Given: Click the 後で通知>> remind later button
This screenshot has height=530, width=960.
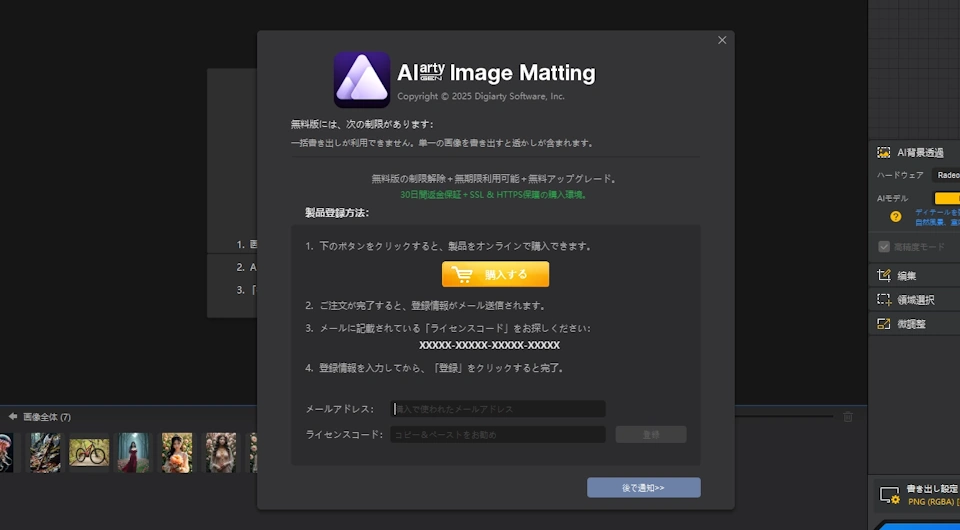Looking at the screenshot, I should [x=643, y=488].
